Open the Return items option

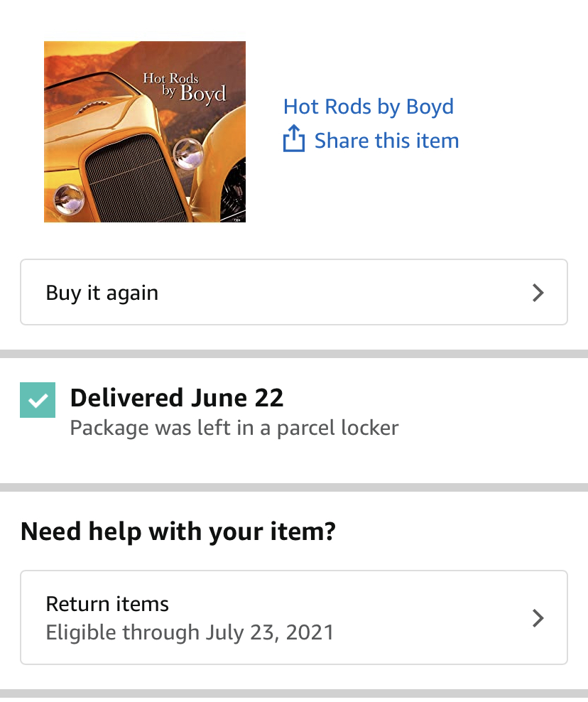click(294, 617)
